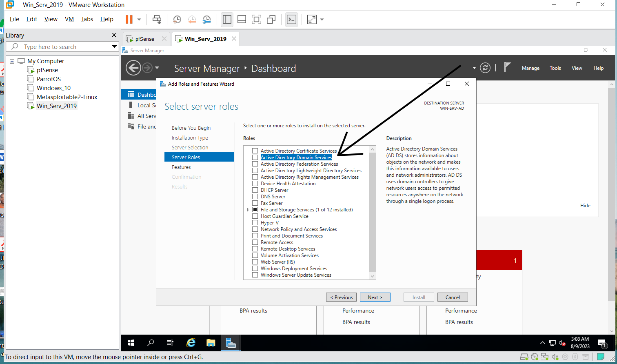Open Server Manager navigation history dropdown
Image resolution: width=617 pixels, height=364 pixels.
coord(157,68)
